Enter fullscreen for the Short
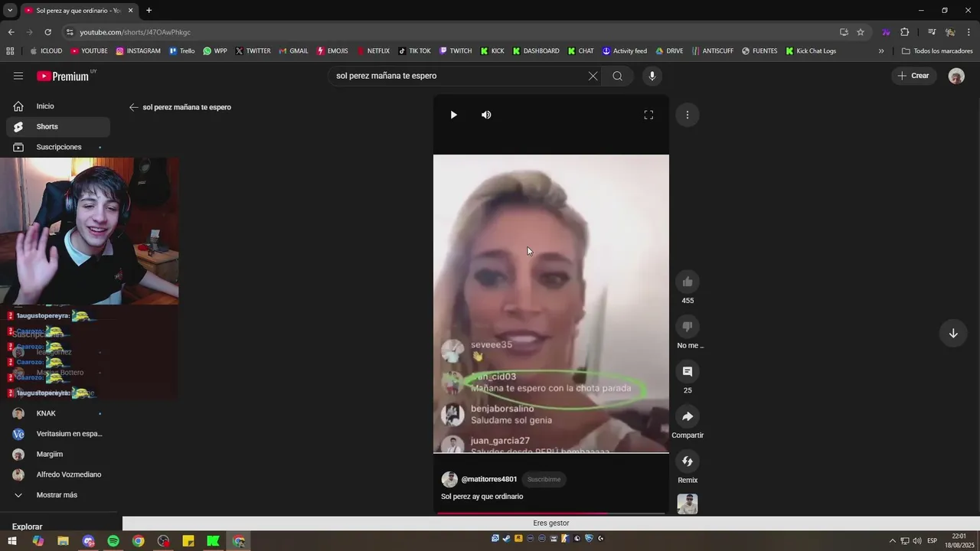Screen dimensions: 980x551 click(648, 115)
